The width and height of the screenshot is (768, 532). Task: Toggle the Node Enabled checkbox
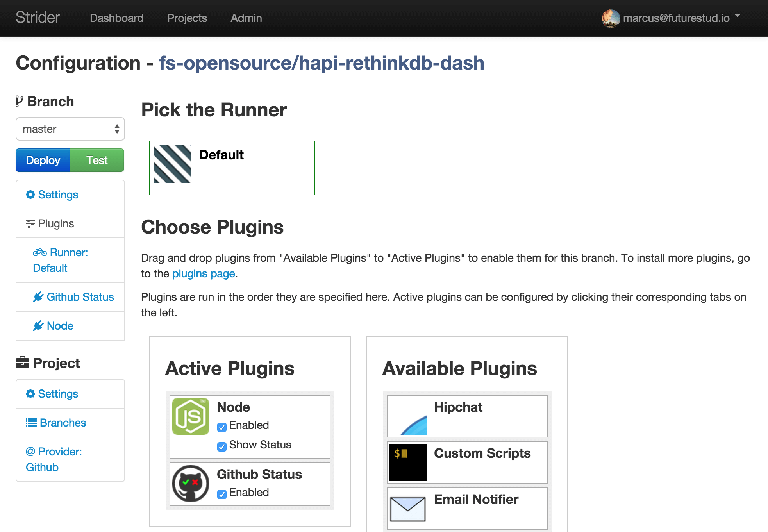222,427
